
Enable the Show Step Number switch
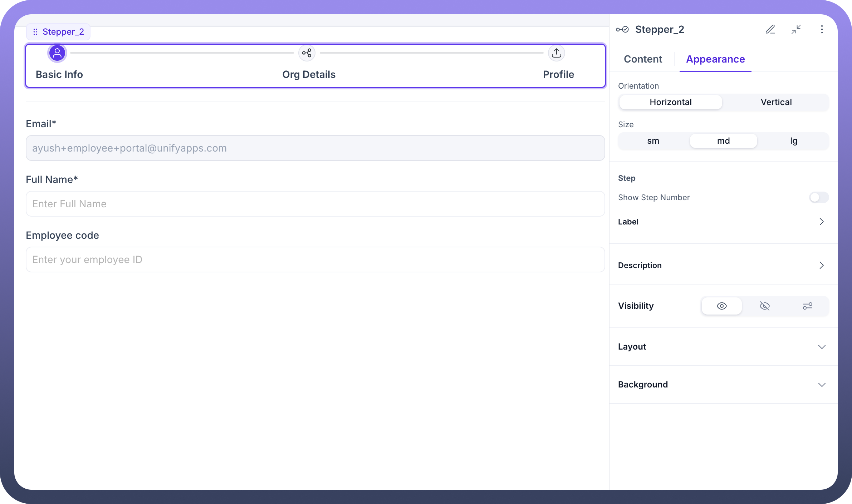(818, 197)
